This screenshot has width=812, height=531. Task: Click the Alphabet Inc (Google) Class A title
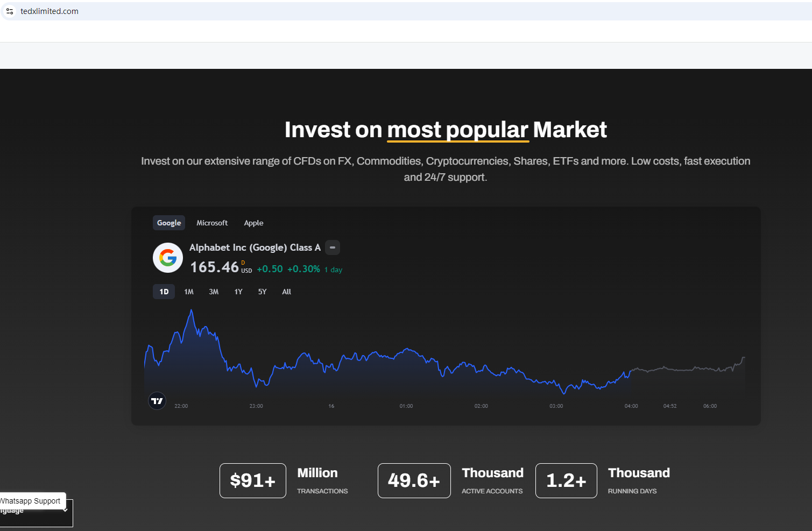[255, 247]
